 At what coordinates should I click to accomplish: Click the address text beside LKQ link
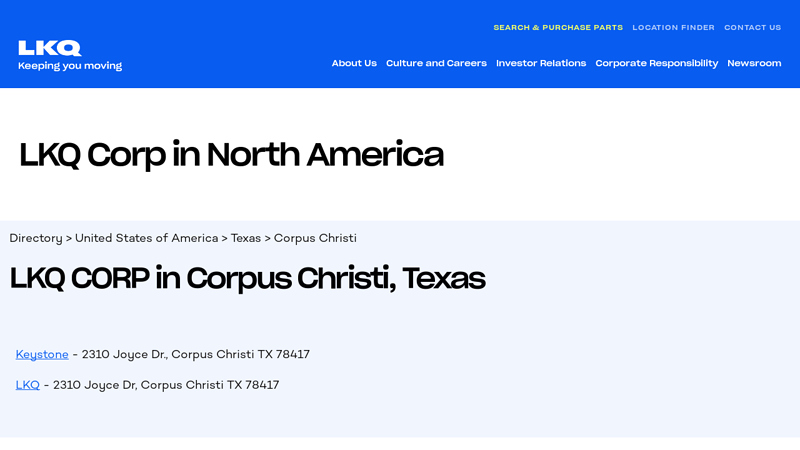(x=166, y=385)
